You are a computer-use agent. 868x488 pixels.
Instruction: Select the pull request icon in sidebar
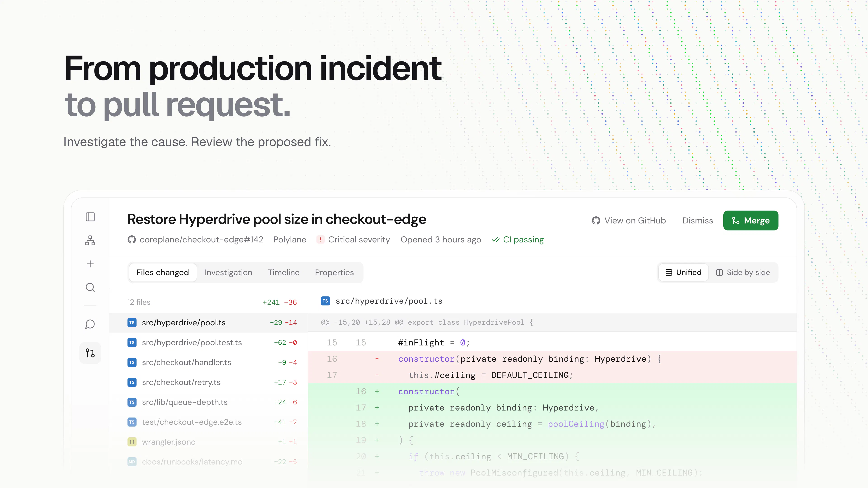90,353
